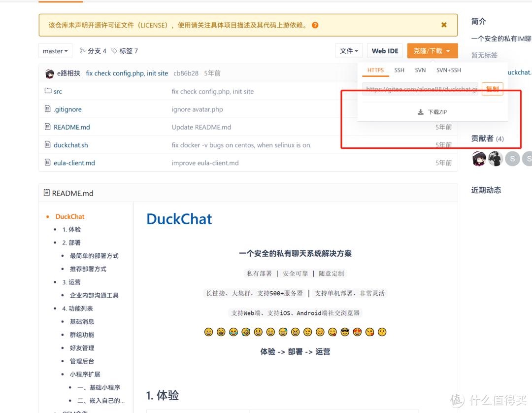Open commit 'Update README.md'
532x413 pixels.
click(201, 127)
